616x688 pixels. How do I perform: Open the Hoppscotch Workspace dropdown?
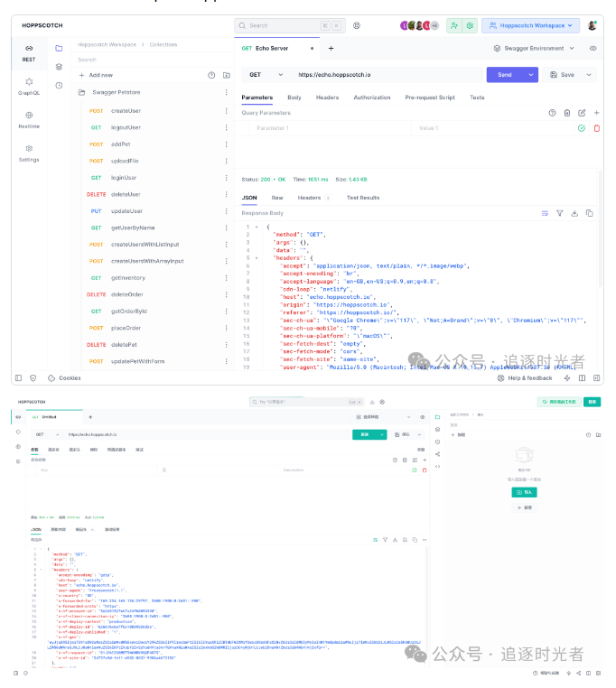530,25
